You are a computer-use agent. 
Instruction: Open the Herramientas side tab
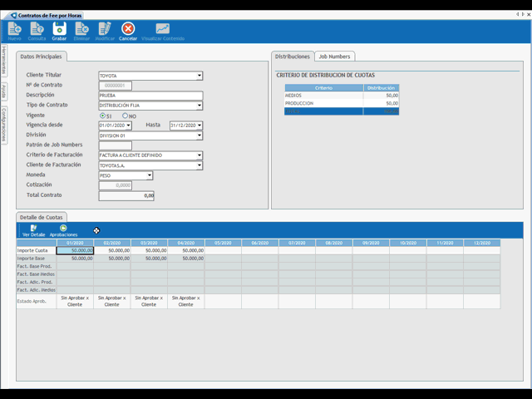pos(4,61)
